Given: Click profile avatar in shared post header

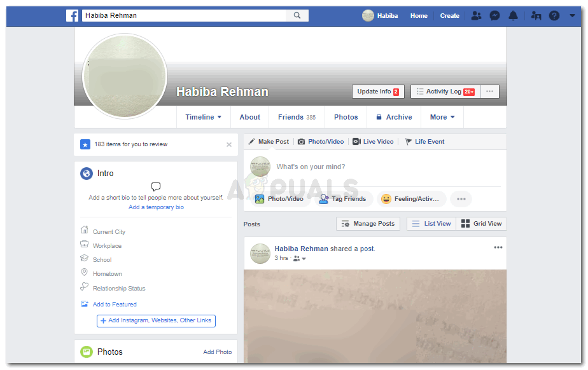Looking at the screenshot, I should (260, 254).
